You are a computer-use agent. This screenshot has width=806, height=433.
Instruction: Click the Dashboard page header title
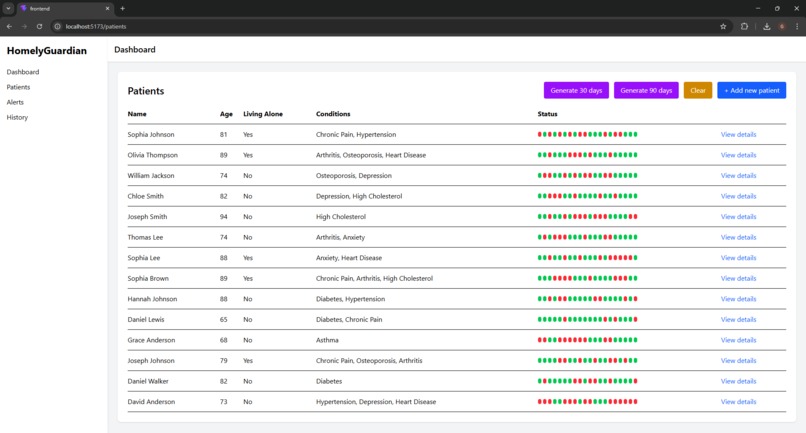click(135, 49)
